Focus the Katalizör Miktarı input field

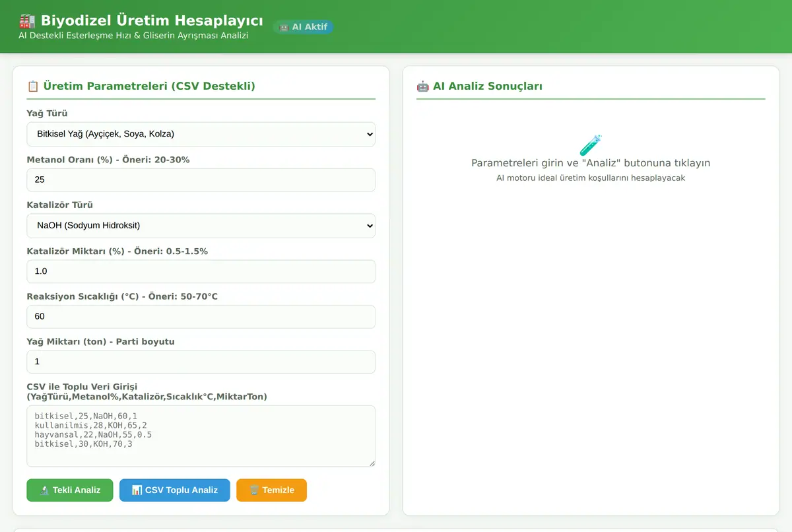pos(201,271)
